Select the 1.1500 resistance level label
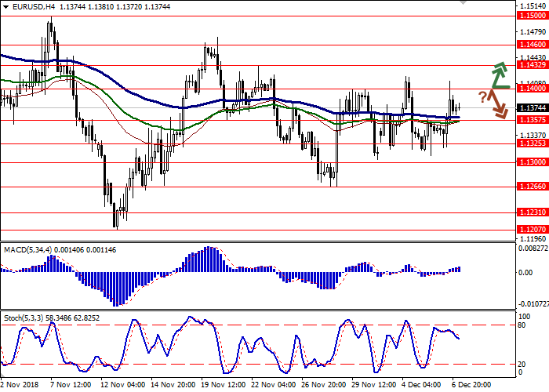This screenshot has width=549, height=392. click(531, 15)
